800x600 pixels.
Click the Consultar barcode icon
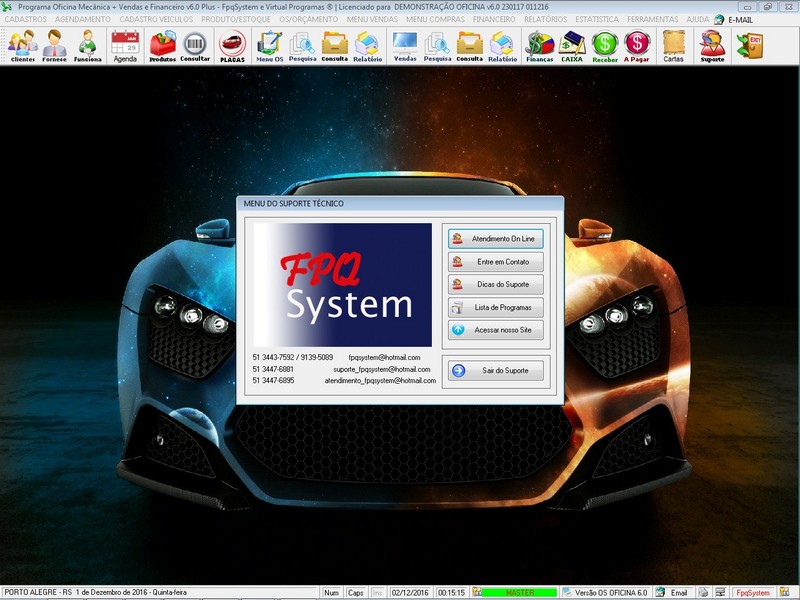(x=195, y=46)
